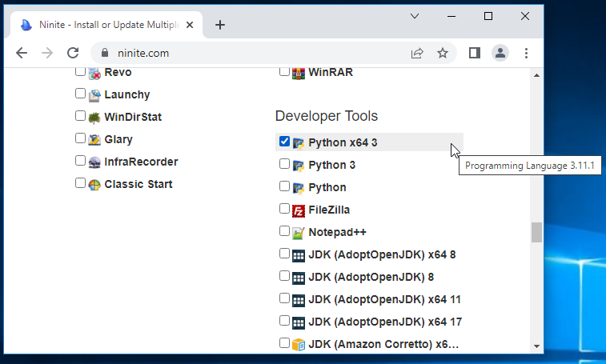View site information via lock icon
606x364 pixels.
(x=105, y=53)
